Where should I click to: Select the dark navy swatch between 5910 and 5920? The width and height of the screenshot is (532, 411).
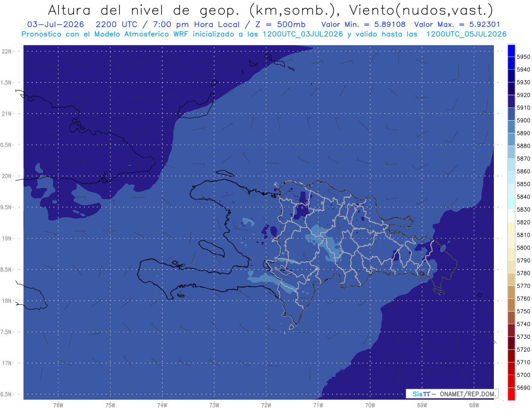point(511,101)
